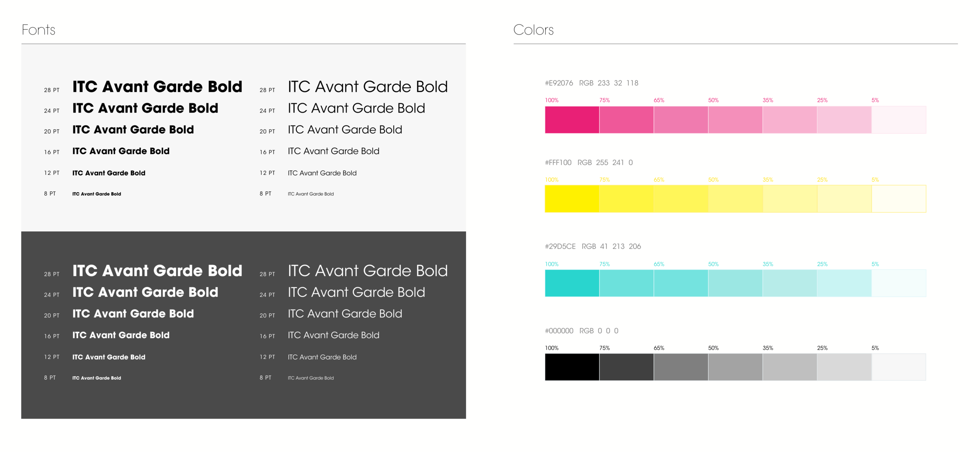Click the 100% pink swatch
This screenshot has height=452, width=980.
point(572,120)
